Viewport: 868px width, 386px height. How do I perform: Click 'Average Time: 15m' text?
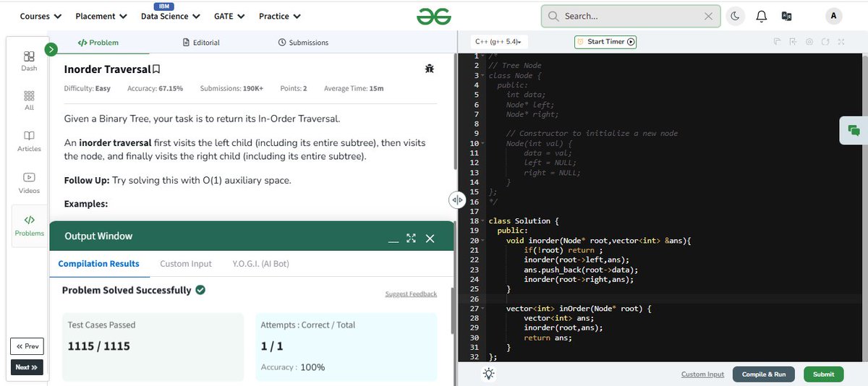(354, 88)
